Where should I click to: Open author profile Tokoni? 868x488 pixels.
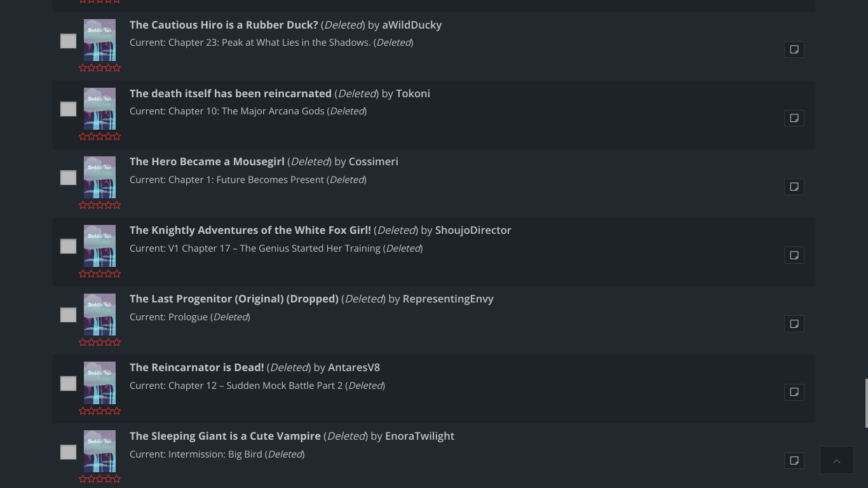point(413,93)
